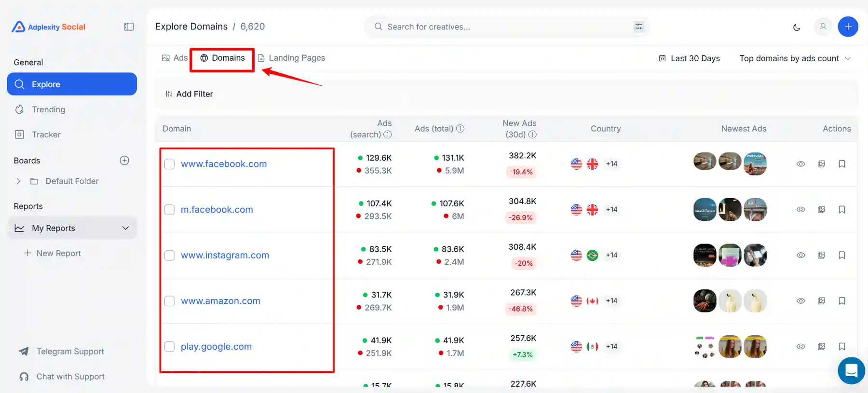Click the Adplexity Social logo

(x=48, y=27)
